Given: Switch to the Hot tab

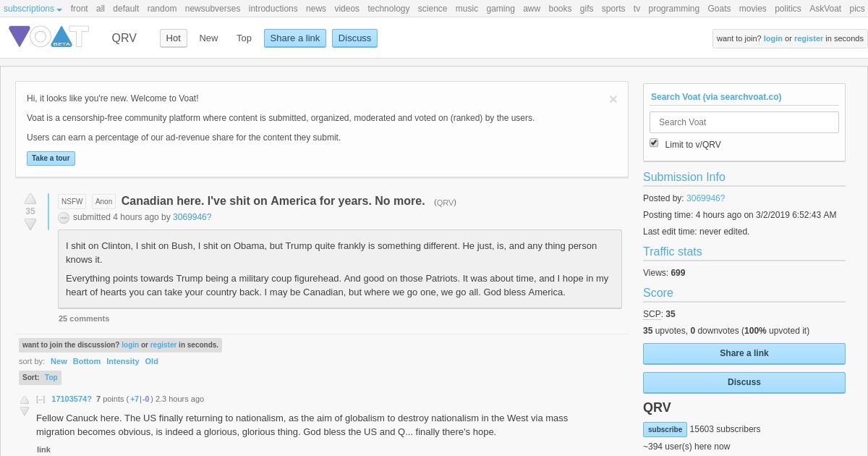Looking at the screenshot, I should click(x=174, y=38).
